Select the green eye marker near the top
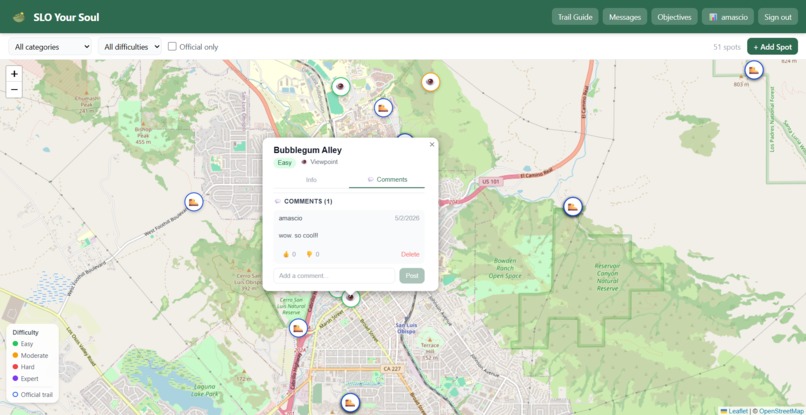The height and width of the screenshot is (415, 806). point(340,86)
